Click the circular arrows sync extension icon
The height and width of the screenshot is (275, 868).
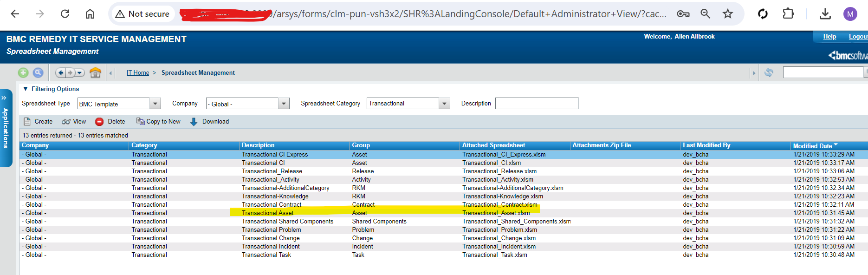click(x=763, y=14)
